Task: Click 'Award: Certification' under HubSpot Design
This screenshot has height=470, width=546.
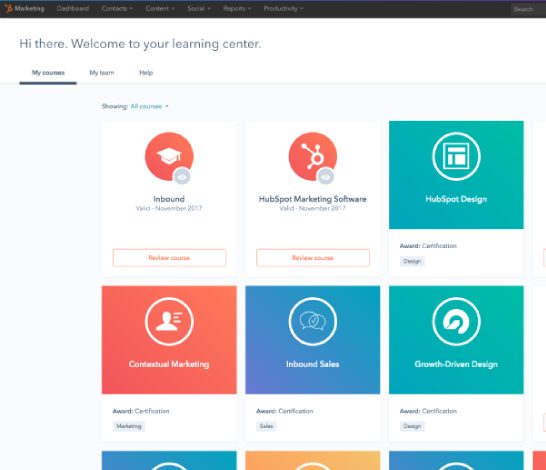Action: 428,246
